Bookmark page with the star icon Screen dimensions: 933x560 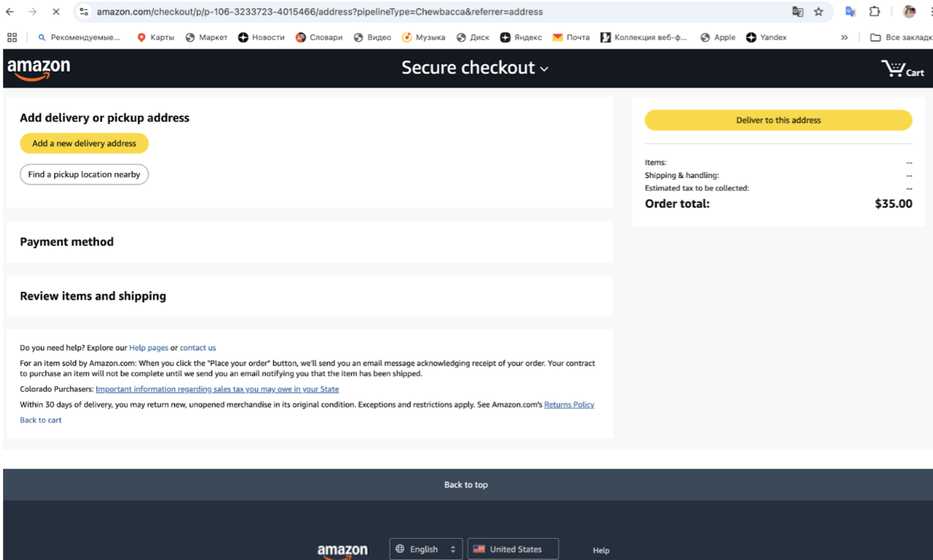(x=818, y=12)
